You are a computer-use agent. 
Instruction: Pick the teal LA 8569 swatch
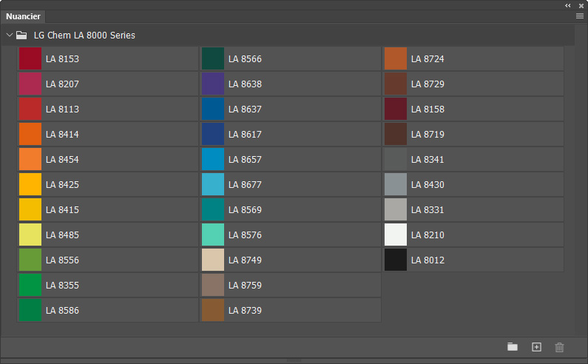point(213,209)
